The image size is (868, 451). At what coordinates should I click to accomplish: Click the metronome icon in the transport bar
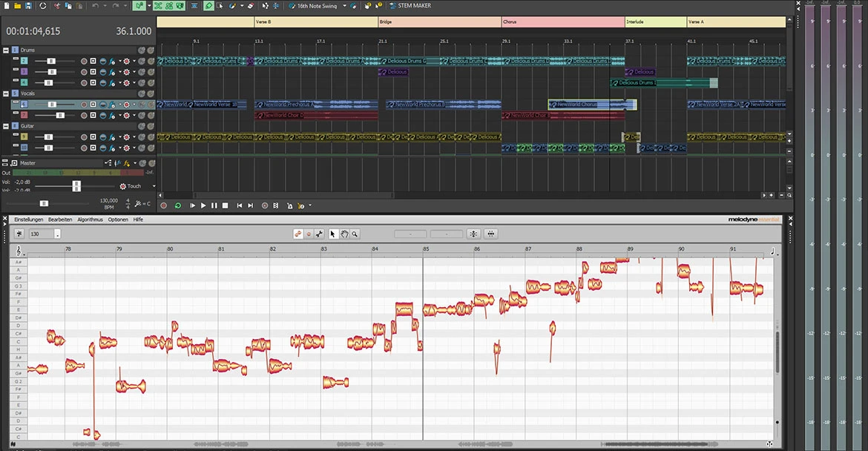point(290,205)
